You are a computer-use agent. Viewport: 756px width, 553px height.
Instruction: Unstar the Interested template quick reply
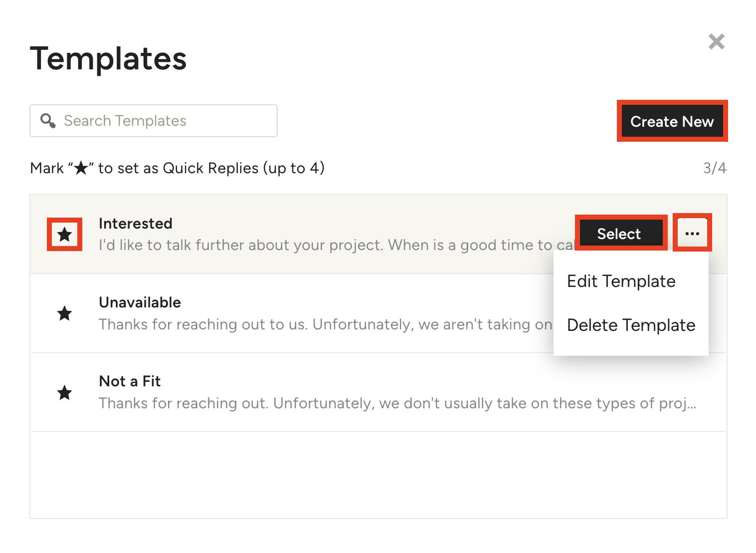[x=64, y=235]
